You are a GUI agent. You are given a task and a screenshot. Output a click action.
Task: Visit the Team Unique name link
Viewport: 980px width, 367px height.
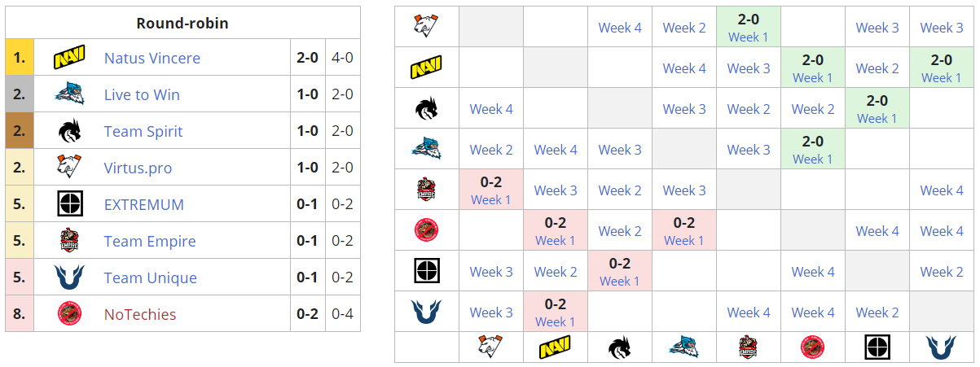tap(151, 278)
